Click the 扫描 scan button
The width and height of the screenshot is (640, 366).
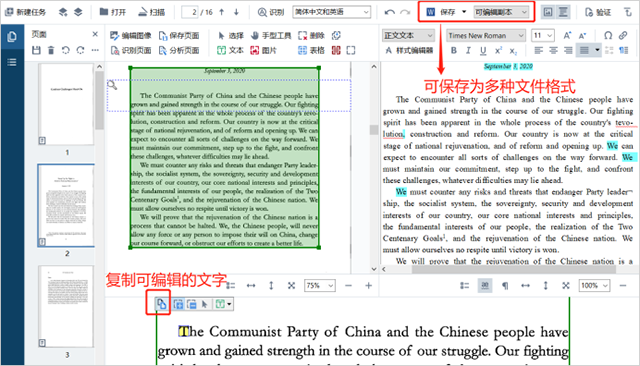(151, 12)
